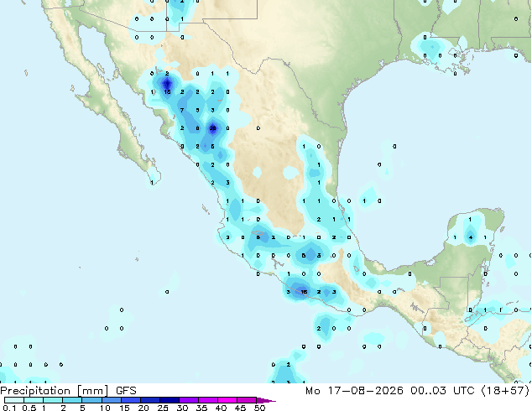532x411 pixels.
Task: Select the 2–5 mm legend color swatch
Action: pos(72,400)
